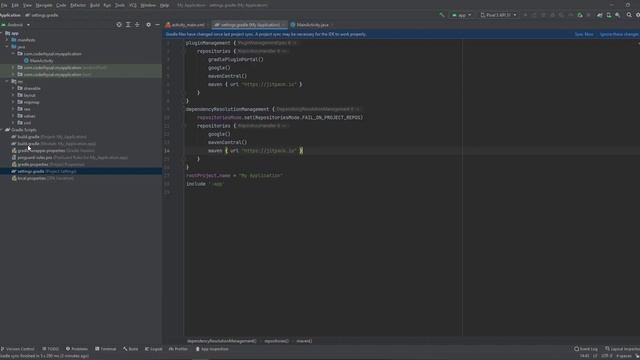Screen dimensions: 640x360
Task: Open the Terminal tool window
Action: coord(106,349)
